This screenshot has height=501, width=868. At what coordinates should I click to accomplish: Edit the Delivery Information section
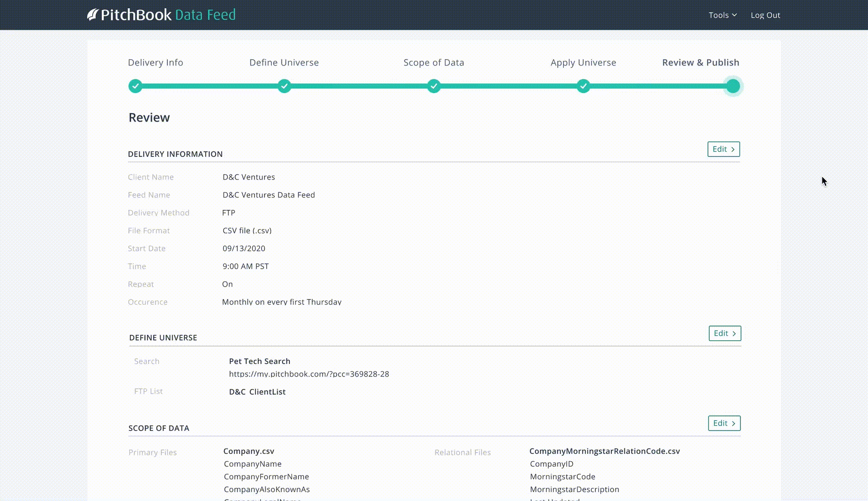point(724,149)
